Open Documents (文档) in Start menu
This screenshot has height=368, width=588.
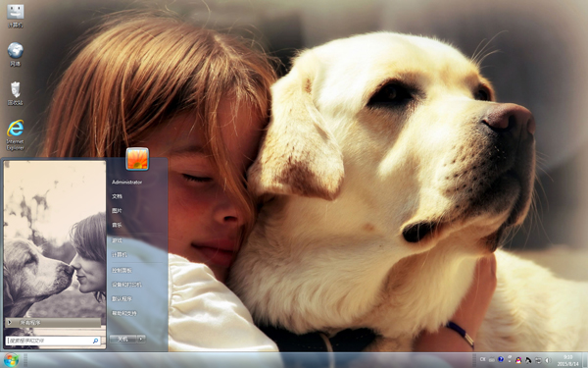(x=117, y=196)
